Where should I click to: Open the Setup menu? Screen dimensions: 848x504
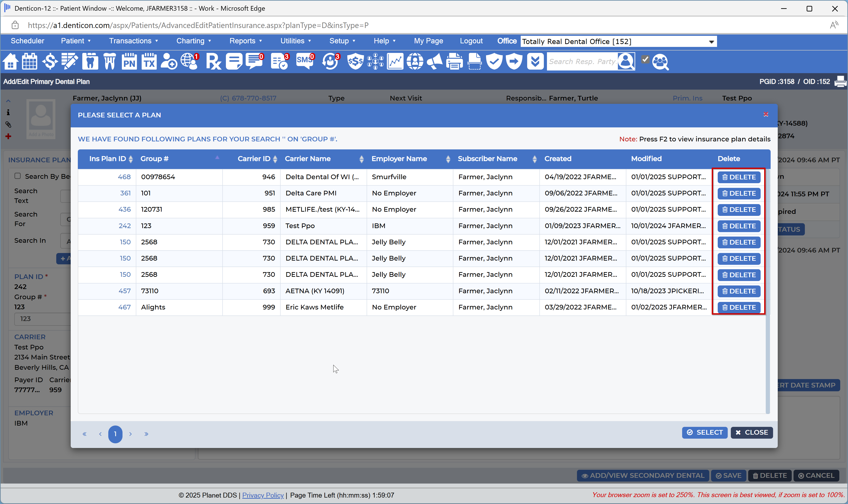tap(342, 41)
